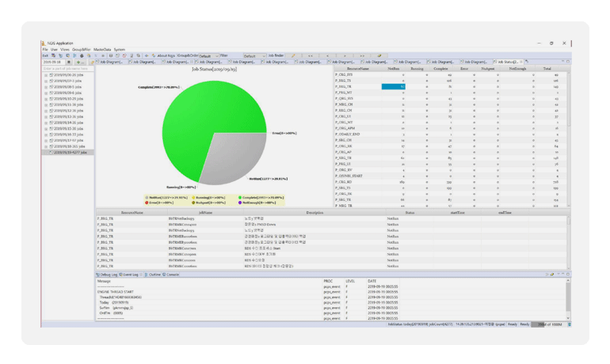The image size is (610, 364).
Task: Expand the 2019/09/16-33 jobs node
Action: click(x=46, y=135)
